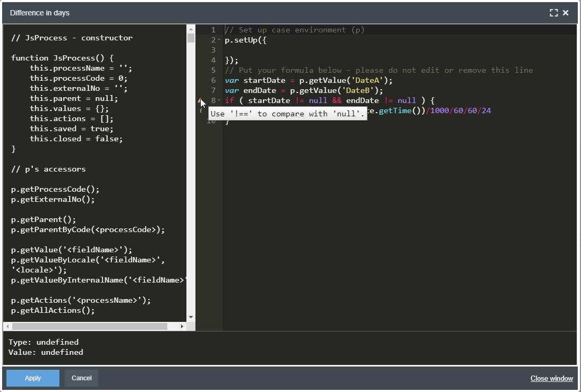
Task: Click the horizontal scroll left arrow
Action: point(7,327)
